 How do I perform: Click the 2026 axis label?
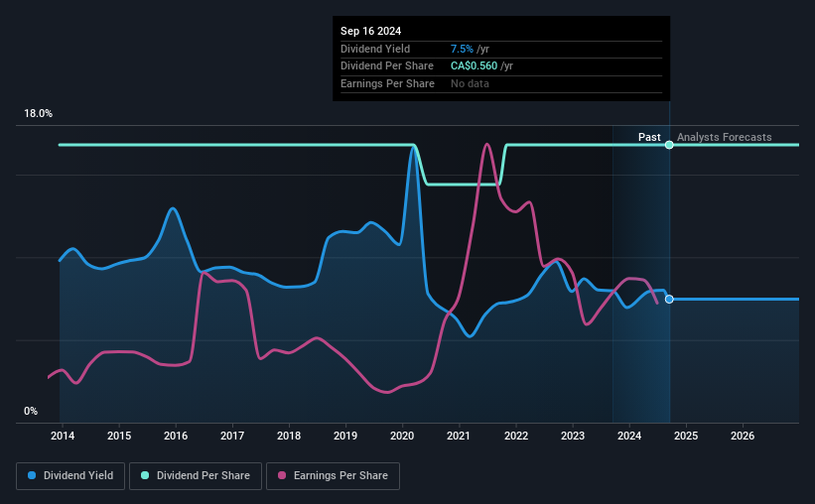pyautogui.click(x=743, y=436)
